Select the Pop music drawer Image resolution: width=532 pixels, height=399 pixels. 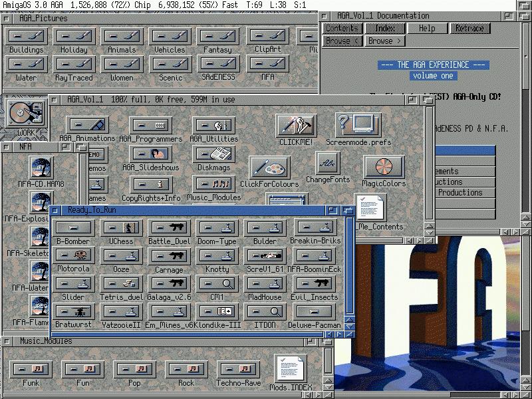pyautogui.click(x=134, y=369)
